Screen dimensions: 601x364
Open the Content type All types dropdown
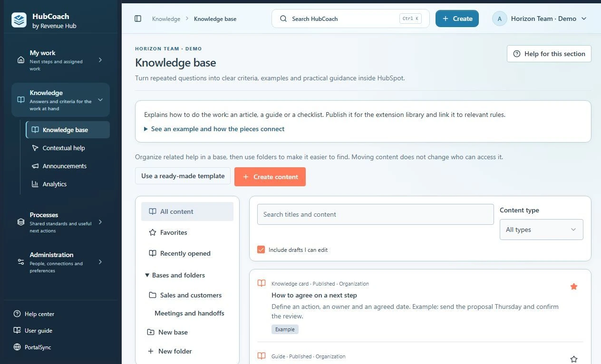(x=541, y=230)
